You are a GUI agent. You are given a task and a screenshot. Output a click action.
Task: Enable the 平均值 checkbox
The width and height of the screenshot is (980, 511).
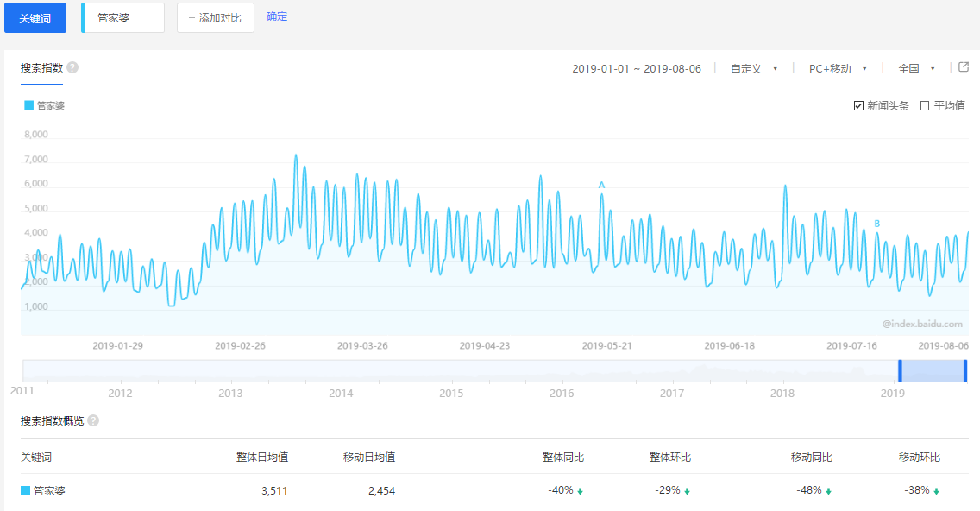point(926,105)
